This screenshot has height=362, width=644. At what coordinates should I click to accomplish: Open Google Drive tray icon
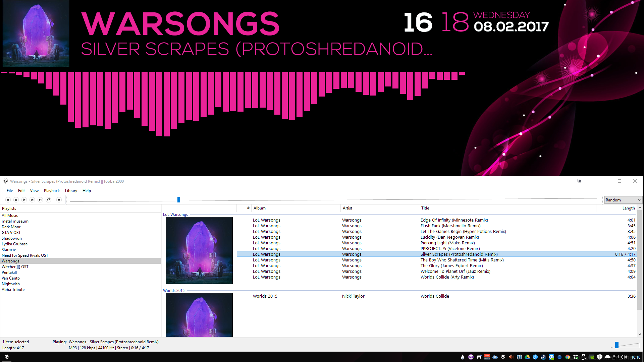527,357
